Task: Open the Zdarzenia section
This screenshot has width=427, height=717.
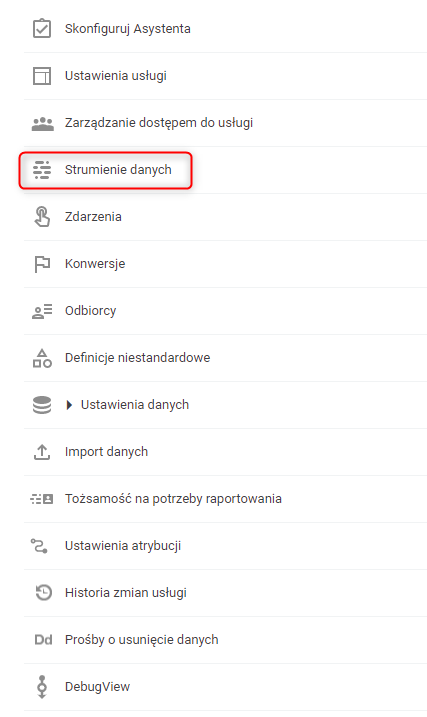Action: point(93,217)
